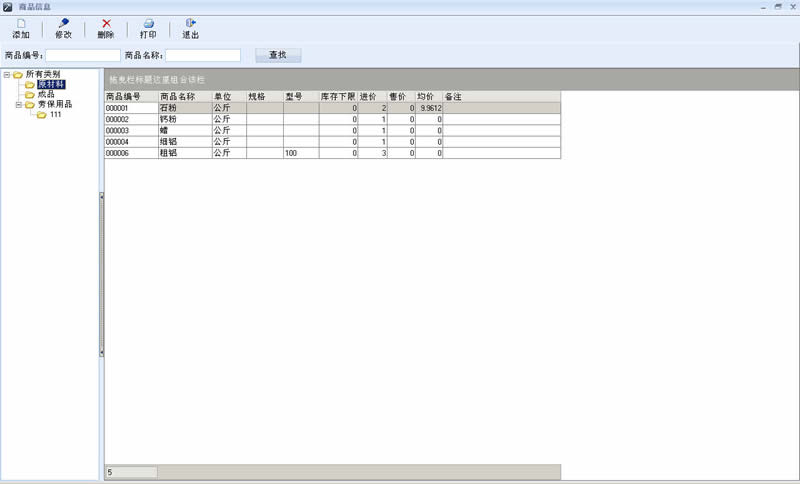Click the 型号 column header
Image resolution: width=800 pixels, height=484 pixels.
(x=301, y=96)
